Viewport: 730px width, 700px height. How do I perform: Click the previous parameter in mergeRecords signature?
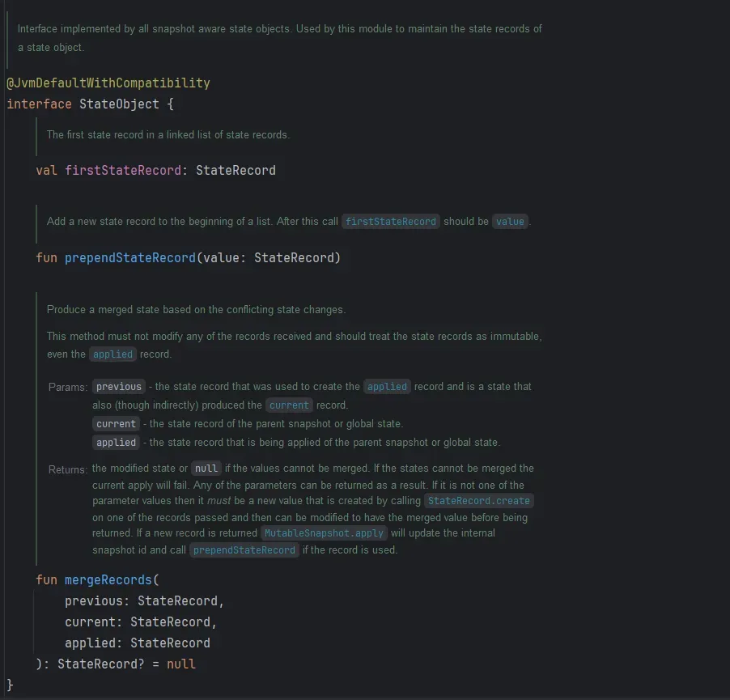(94, 601)
